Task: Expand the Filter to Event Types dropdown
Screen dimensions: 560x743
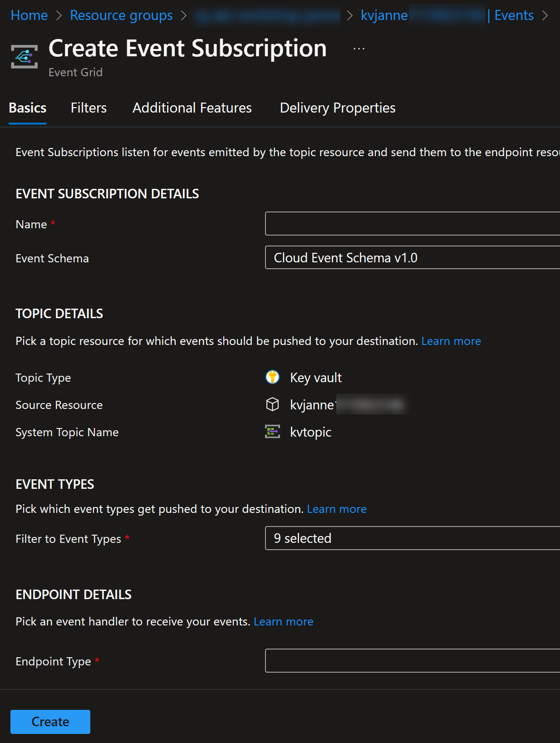Action: pos(413,538)
